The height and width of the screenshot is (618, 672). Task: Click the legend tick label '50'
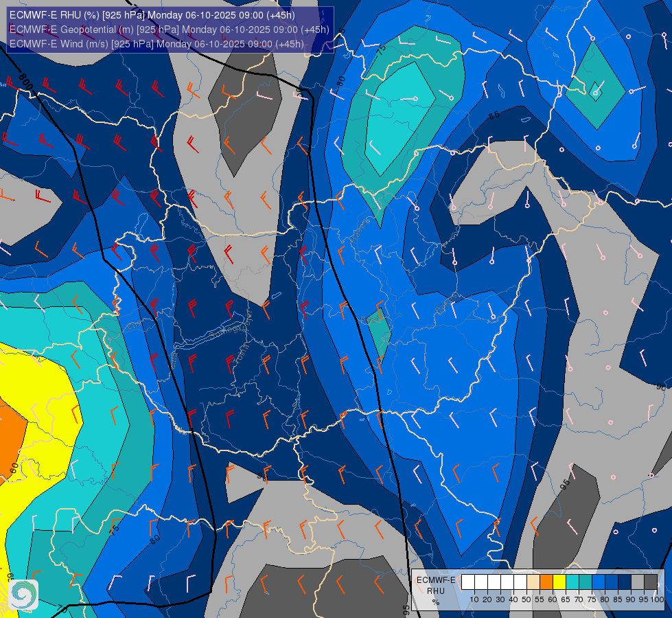coord(526,599)
